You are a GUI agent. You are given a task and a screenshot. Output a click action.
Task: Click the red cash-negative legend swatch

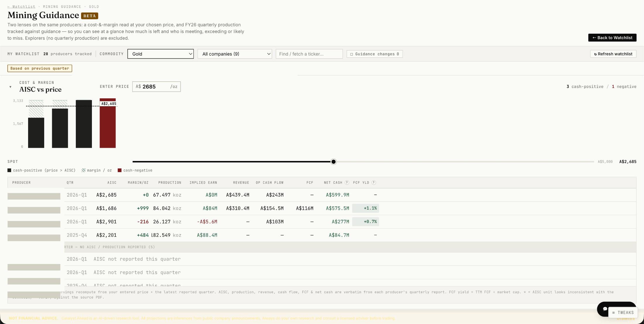pos(119,170)
